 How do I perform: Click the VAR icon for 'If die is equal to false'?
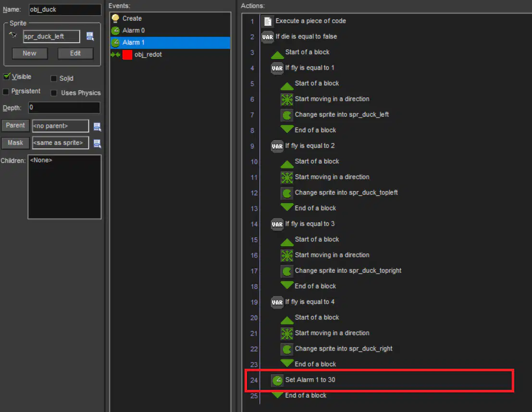coord(267,36)
